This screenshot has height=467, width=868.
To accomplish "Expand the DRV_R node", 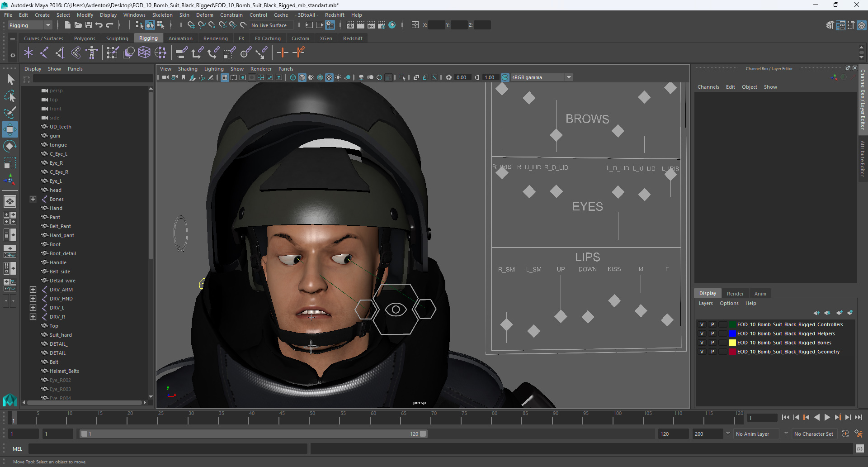I will coord(33,317).
